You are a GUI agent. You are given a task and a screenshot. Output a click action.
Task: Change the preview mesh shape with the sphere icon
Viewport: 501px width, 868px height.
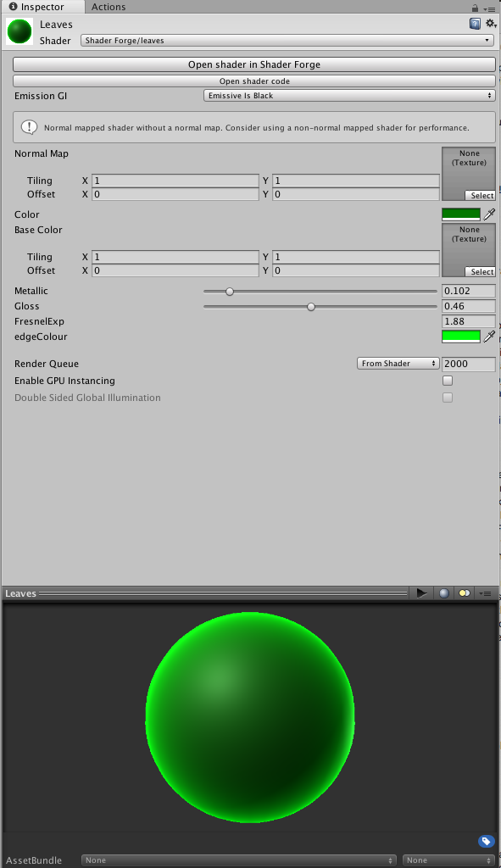444,593
